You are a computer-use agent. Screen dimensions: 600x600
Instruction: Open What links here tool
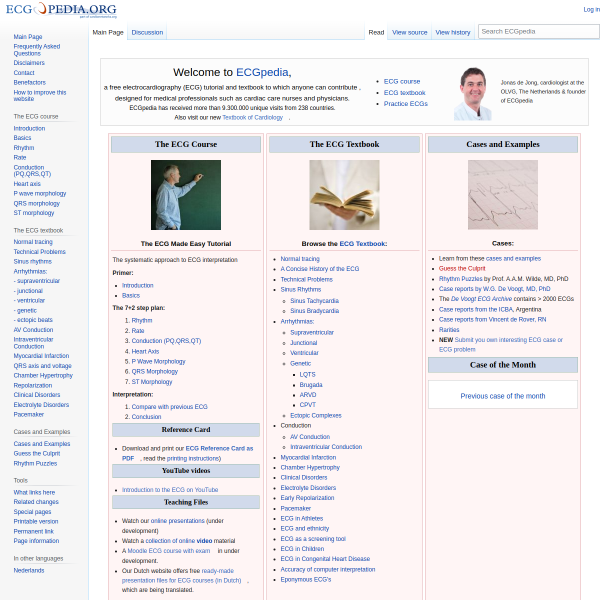pos(34,492)
